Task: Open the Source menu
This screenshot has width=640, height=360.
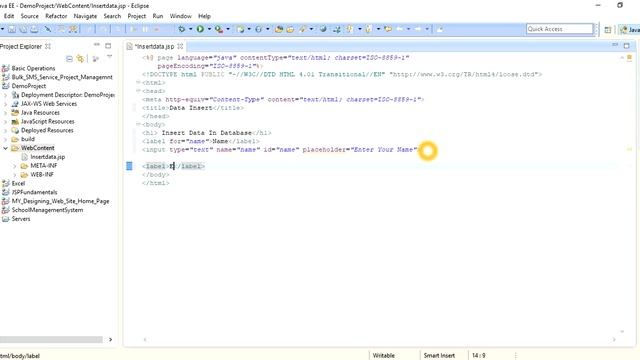Action: 30,16
